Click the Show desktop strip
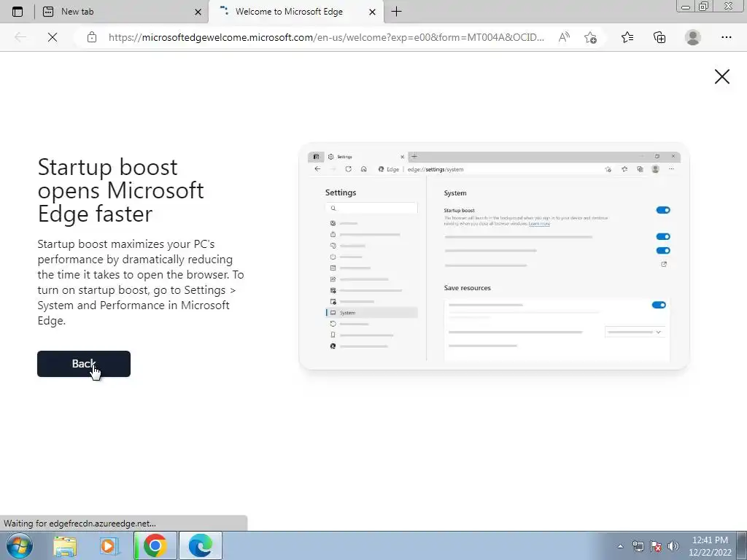 (742, 545)
